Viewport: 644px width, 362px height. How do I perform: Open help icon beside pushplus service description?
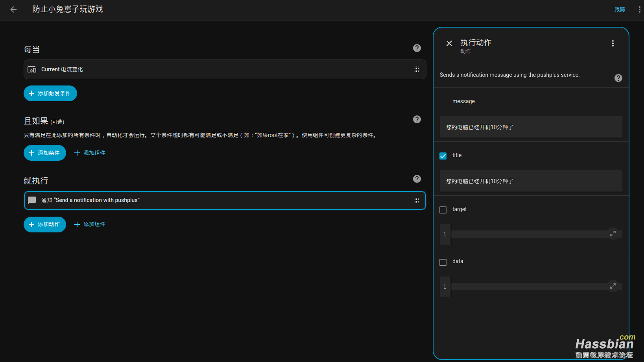[x=618, y=78]
